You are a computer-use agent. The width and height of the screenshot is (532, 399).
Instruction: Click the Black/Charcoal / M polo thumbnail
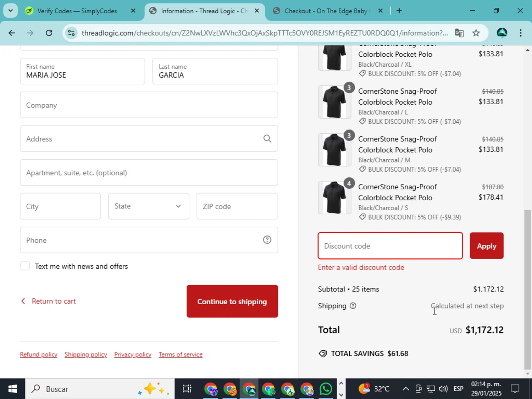pyautogui.click(x=334, y=150)
